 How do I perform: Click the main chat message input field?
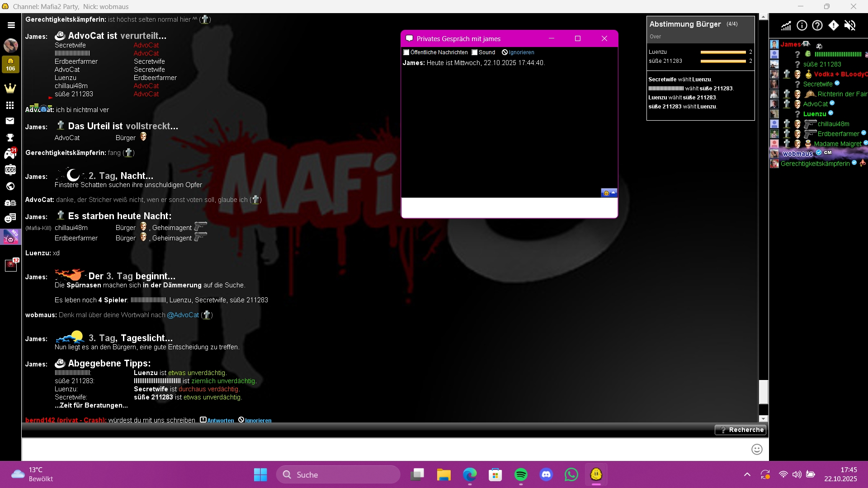[384, 449]
